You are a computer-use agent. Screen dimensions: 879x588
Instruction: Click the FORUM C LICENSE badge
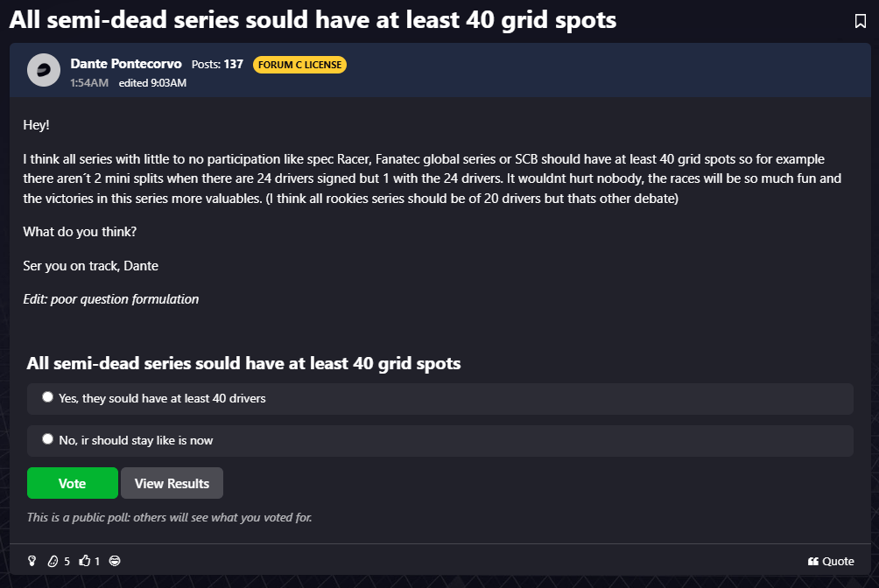click(x=299, y=65)
